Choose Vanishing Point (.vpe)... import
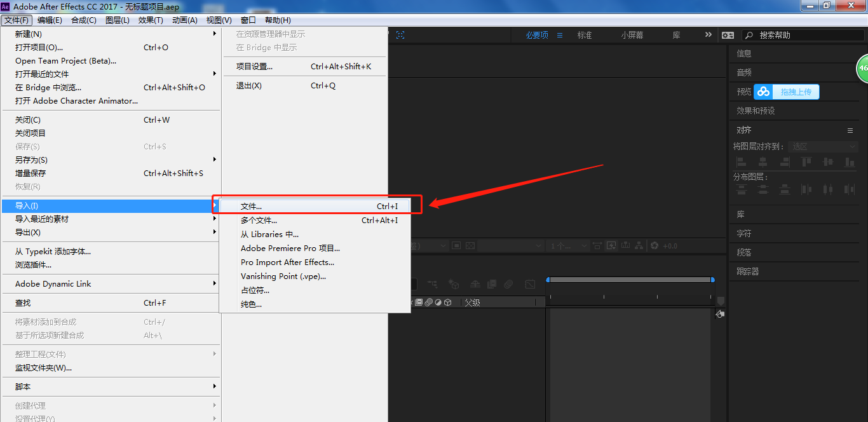Image resolution: width=868 pixels, height=422 pixels. [315, 276]
